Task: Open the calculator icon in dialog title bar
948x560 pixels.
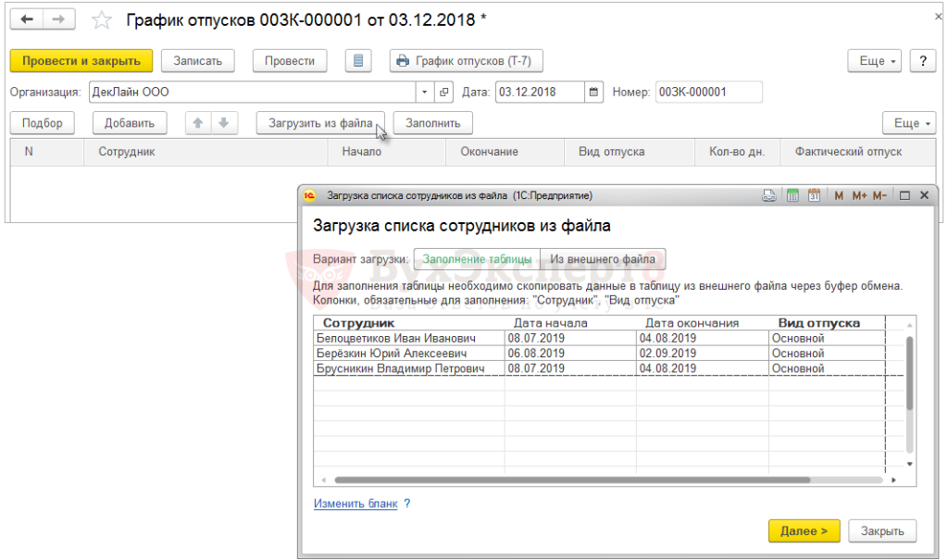Action: (792, 195)
